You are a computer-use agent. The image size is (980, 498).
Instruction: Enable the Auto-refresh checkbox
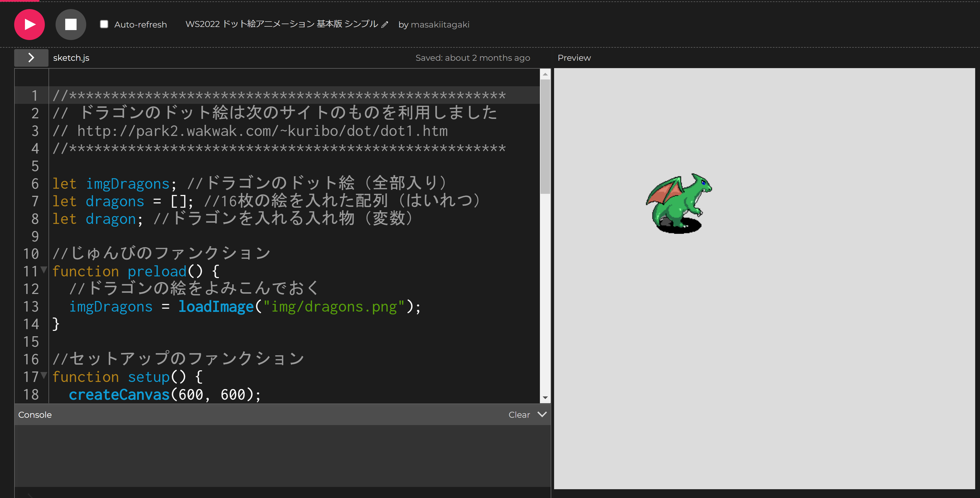tap(104, 24)
